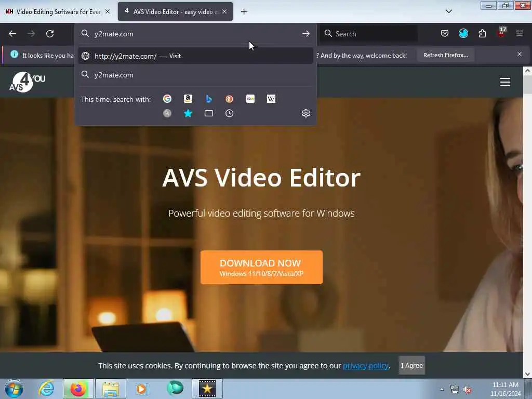Open the filmstrip star app in taskbar
Screen dimensions: 532x399
pos(207,389)
